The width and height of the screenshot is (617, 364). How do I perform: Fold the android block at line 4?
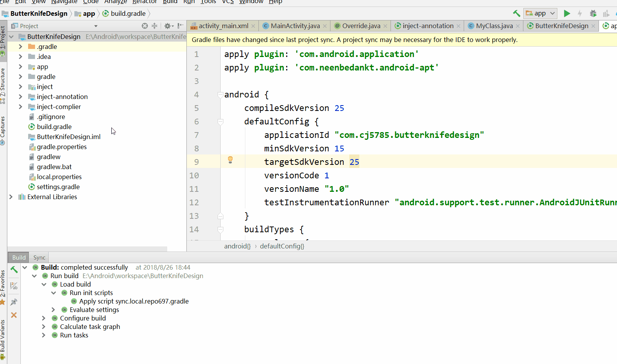click(x=220, y=94)
